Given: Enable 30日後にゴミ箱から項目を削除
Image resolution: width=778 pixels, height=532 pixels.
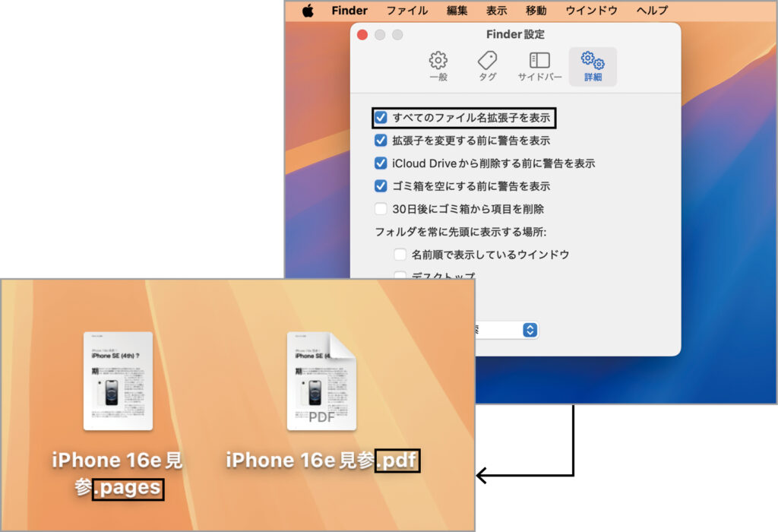Looking at the screenshot, I should point(381,209).
